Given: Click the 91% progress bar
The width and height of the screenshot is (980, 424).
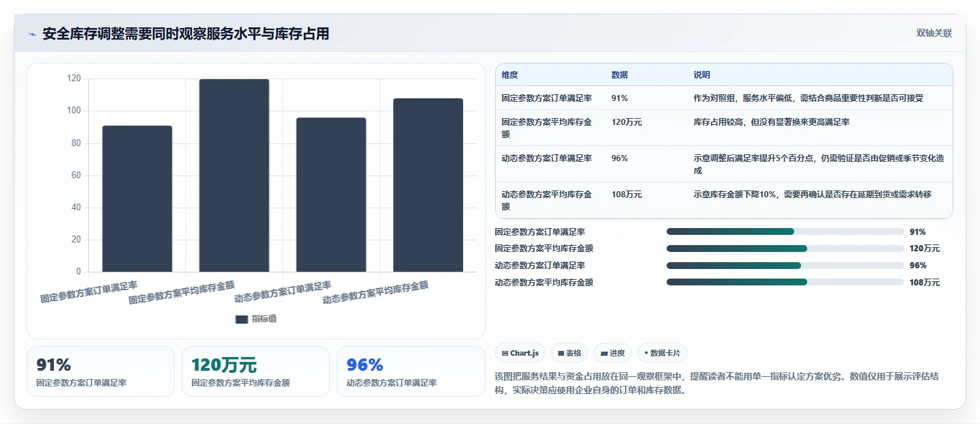Looking at the screenshot, I should click(785, 231).
